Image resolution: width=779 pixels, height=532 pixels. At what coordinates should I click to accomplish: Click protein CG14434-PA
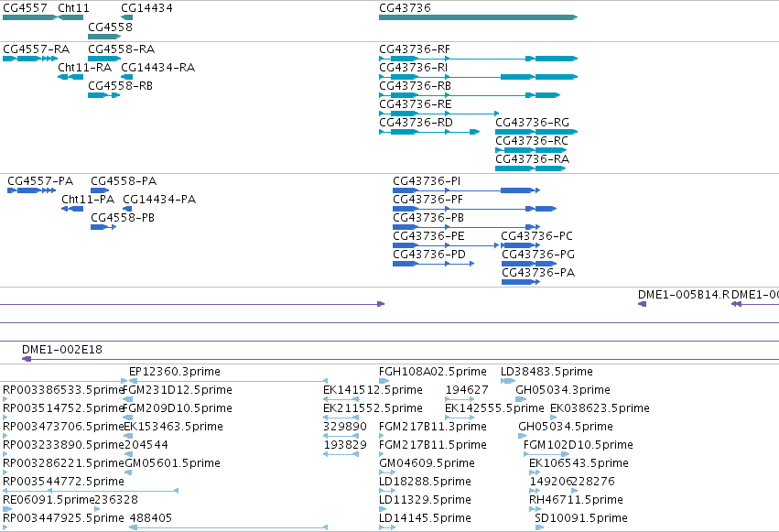127,209
